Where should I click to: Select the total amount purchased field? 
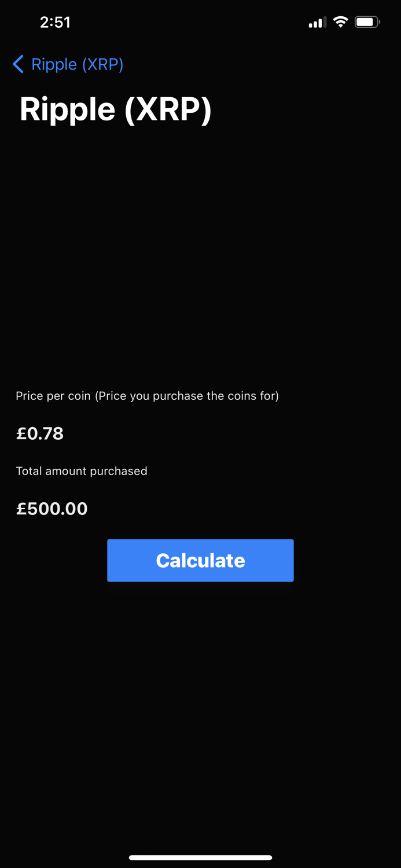52,508
